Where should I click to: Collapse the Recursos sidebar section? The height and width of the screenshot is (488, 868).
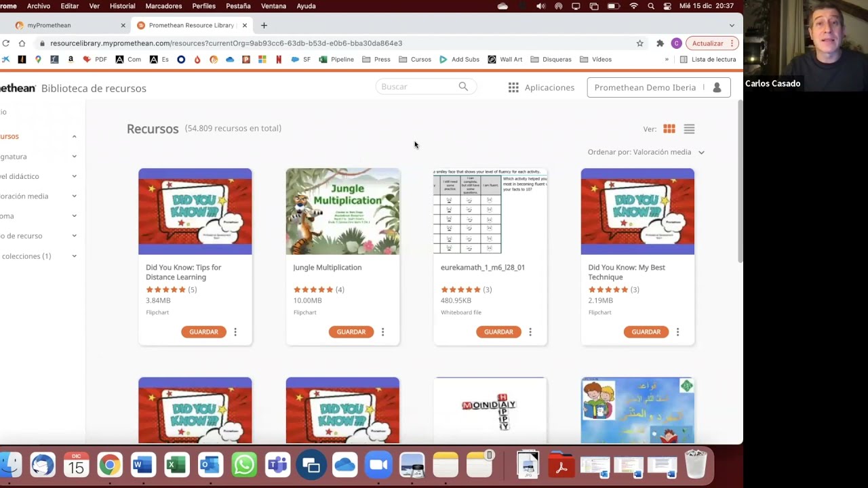point(74,136)
